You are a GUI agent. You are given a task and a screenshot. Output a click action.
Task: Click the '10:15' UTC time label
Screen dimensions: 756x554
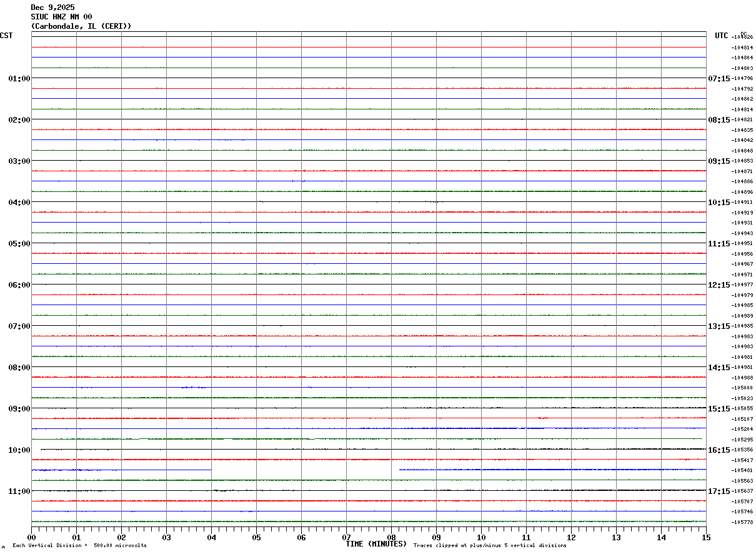point(719,203)
